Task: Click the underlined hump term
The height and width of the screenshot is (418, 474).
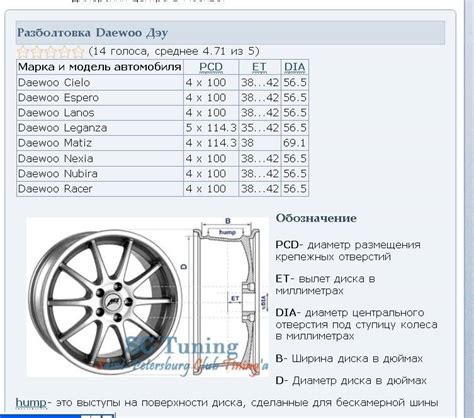Action: point(31,403)
